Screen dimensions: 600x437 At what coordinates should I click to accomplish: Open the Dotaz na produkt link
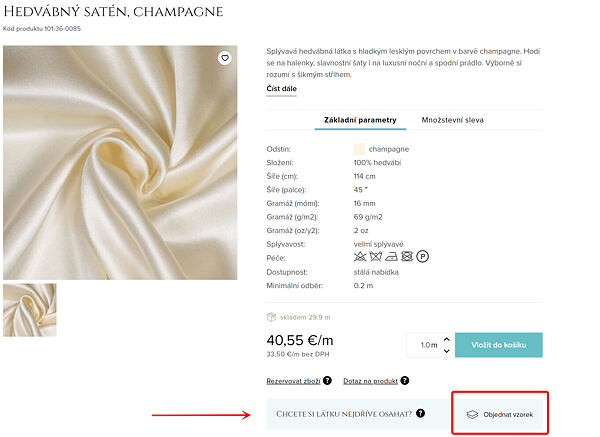click(x=371, y=381)
